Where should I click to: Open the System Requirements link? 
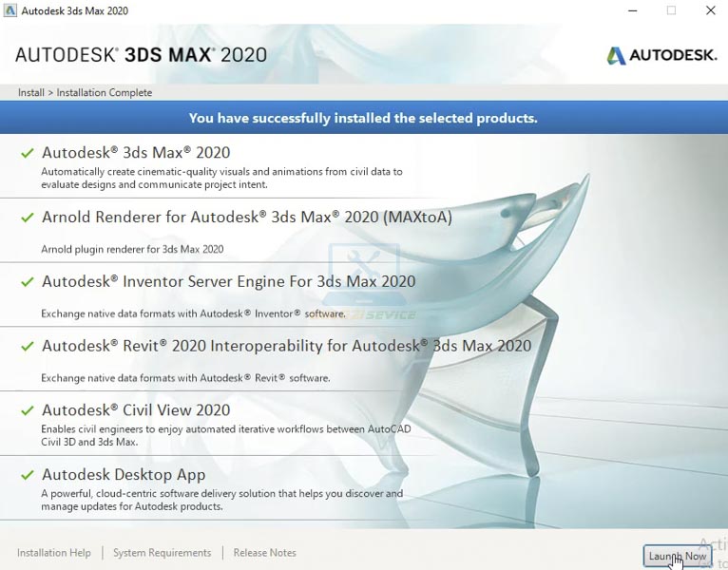pos(162,553)
